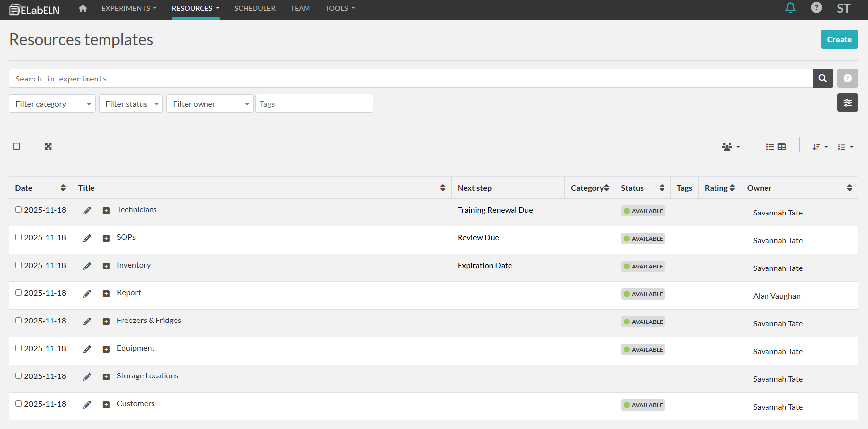This screenshot has width=868, height=429.
Task: Edit Technicians with the pencil icon
Action: [x=87, y=211]
